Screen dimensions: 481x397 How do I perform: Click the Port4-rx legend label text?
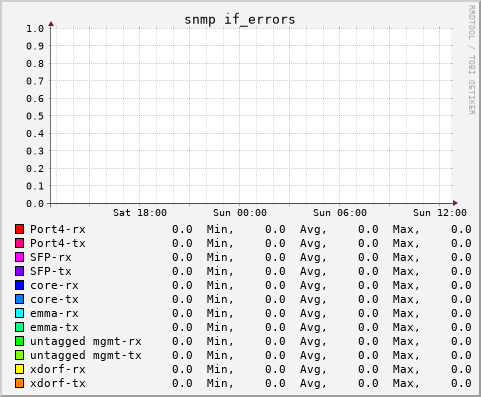tap(58, 229)
